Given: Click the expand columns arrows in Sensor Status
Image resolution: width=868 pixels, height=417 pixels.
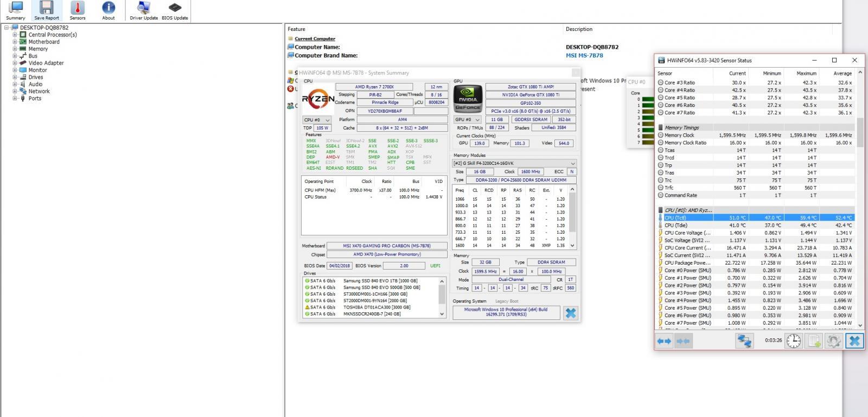Looking at the screenshot, I should [664, 341].
